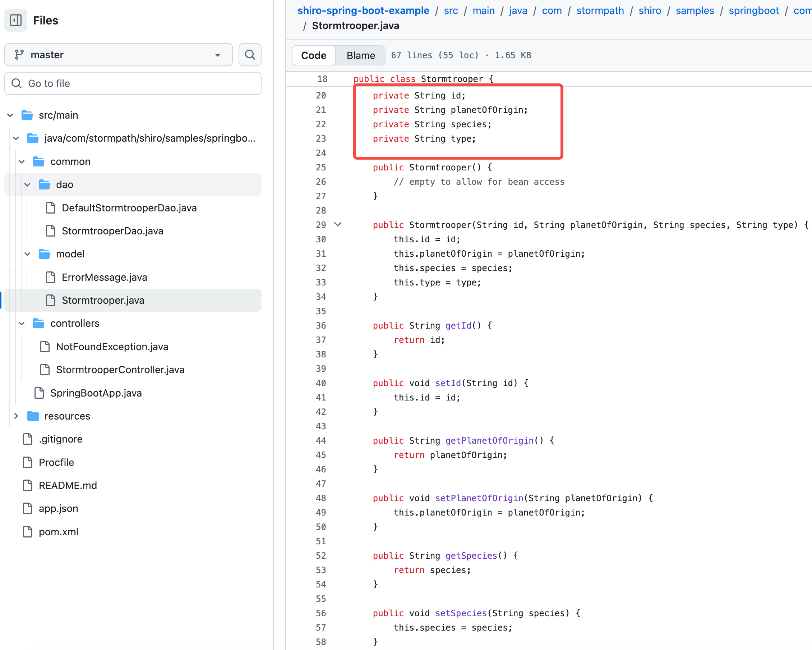Image resolution: width=812 pixels, height=650 pixels.
Task: Fold code block at line 29
Action: (338, 225)
